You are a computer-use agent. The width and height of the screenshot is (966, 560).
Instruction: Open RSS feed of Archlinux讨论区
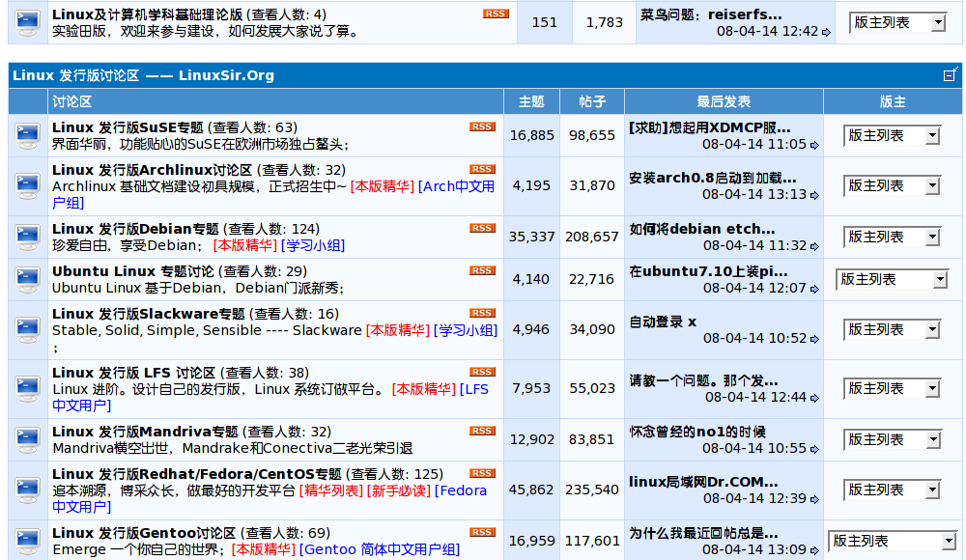pos(482,169)
